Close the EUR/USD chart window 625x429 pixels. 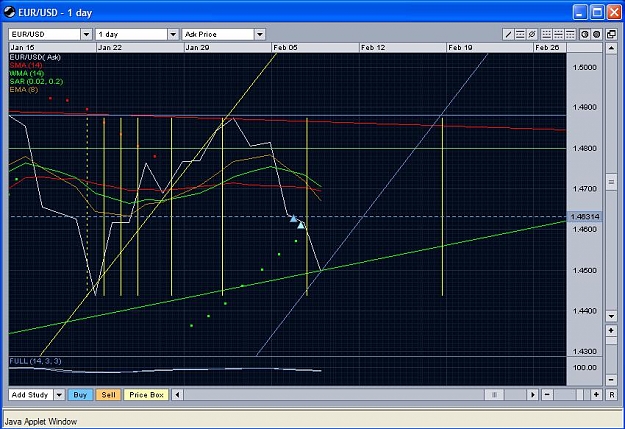pyautogui.click(x=614, y=12)
